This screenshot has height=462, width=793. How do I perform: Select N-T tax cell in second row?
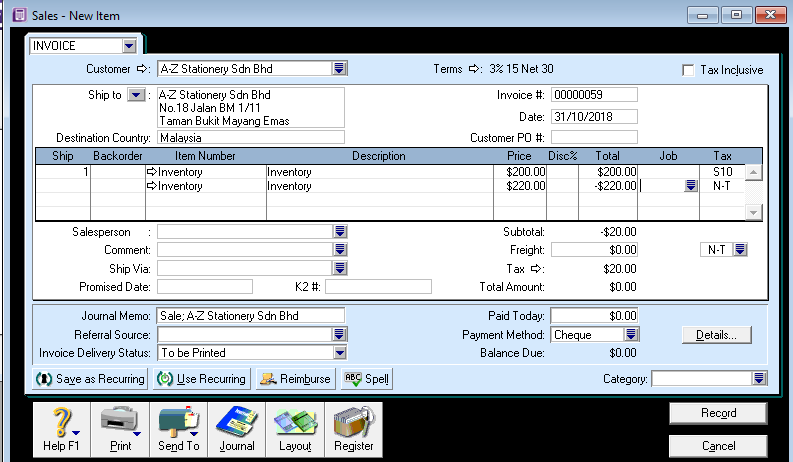click(x=722, y=186)
